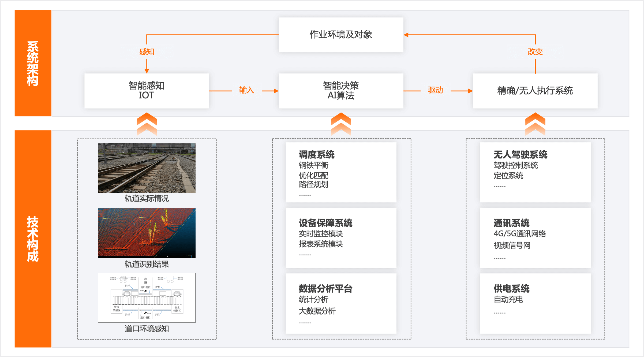Click the 作业环境及对象 box
This screenshot has width=644, height=357.
pyautogui.click(x=341, y=35)
